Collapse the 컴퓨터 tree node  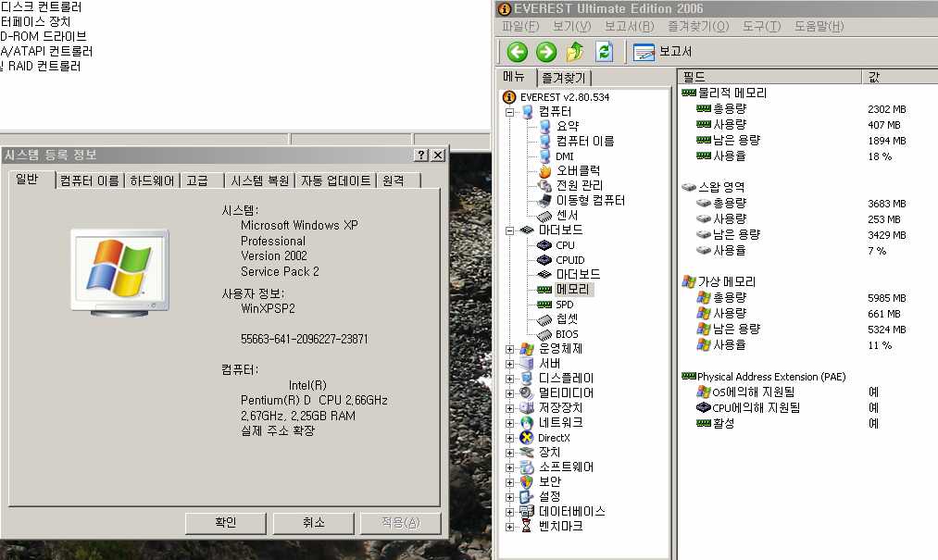(509, 112)
